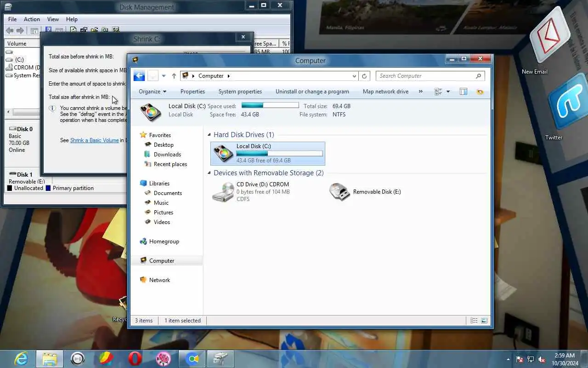This screenshot has height=368, width=588.
Task: Show more toolbar commands via double chevron
Action: click(420, 92)
